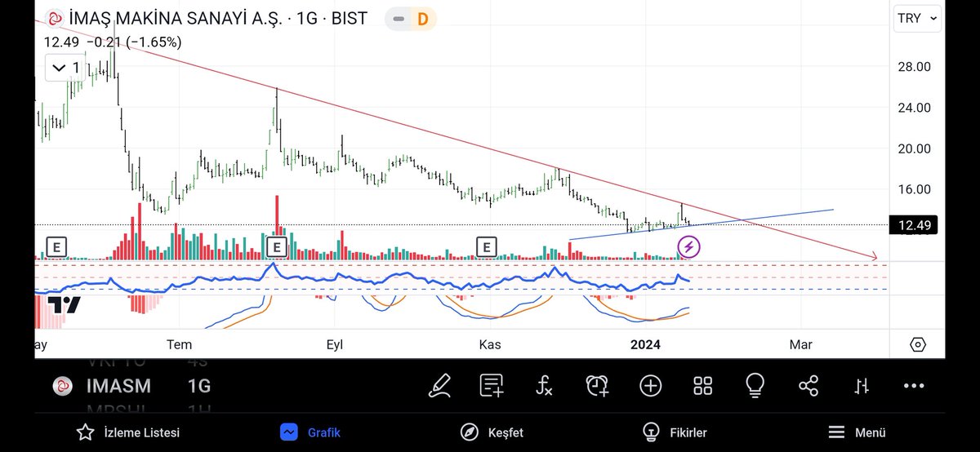Switch to İzleme Listesi tab
This screenshot has height=452, width=980.
click(128, 432)
